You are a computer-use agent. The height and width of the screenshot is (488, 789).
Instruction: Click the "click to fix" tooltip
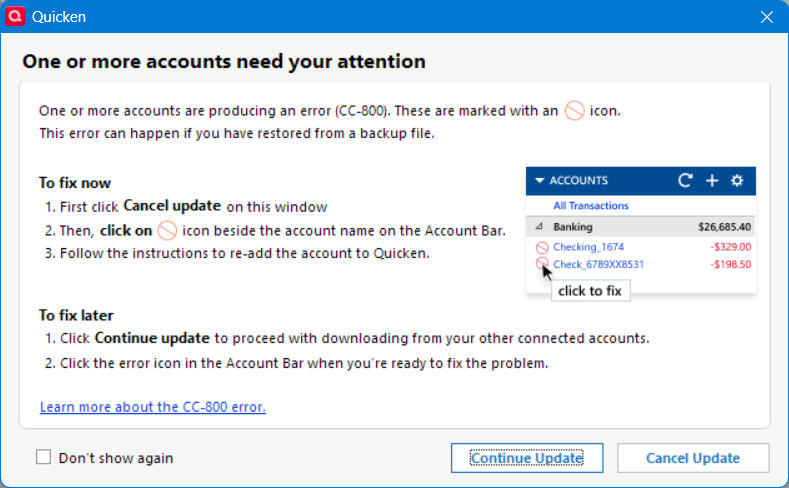click(590, 291)
